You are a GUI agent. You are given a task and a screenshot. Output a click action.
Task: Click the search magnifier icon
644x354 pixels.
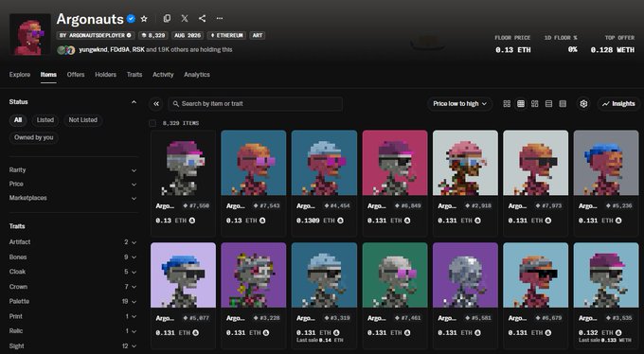(x=176, y=104)
